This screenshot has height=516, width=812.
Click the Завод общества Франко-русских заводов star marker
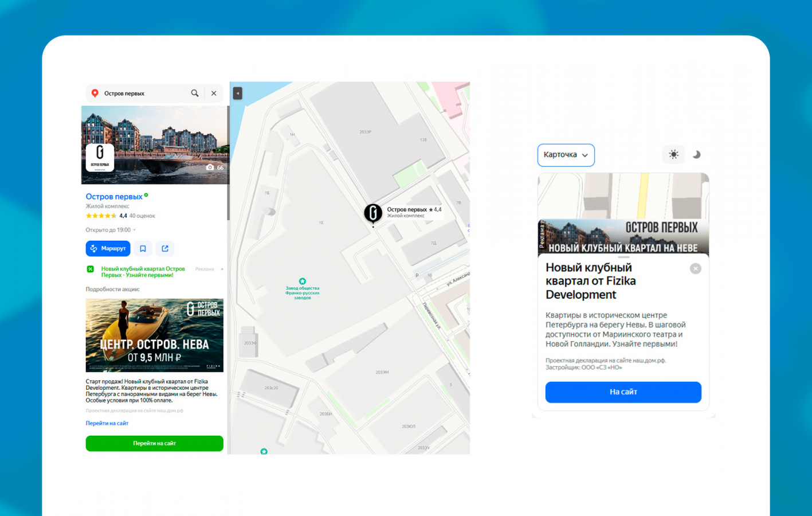(303, 282)
